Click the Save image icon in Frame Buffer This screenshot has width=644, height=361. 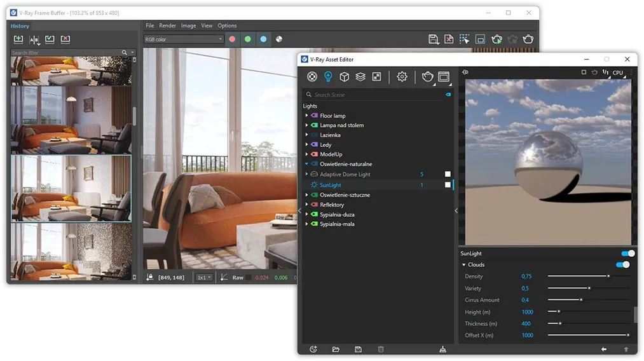434,39
